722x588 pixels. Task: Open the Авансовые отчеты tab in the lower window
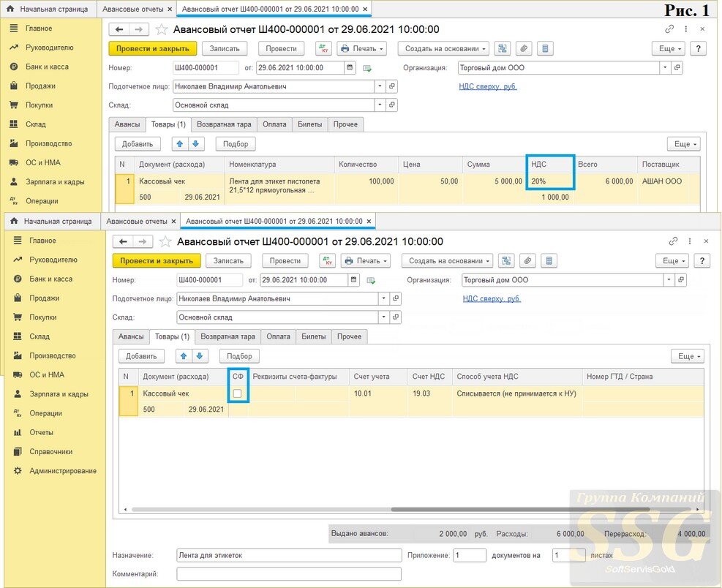click(x=137, y=222)
